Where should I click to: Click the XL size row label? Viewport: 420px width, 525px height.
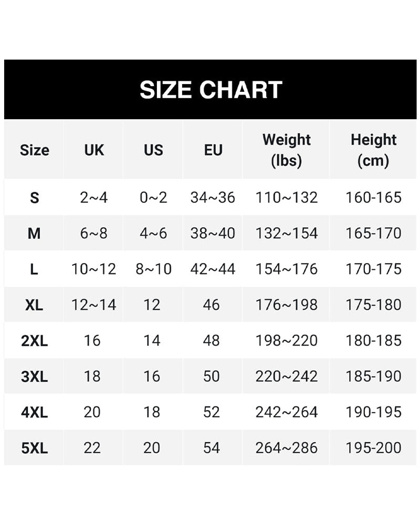[x=34, y=305]
